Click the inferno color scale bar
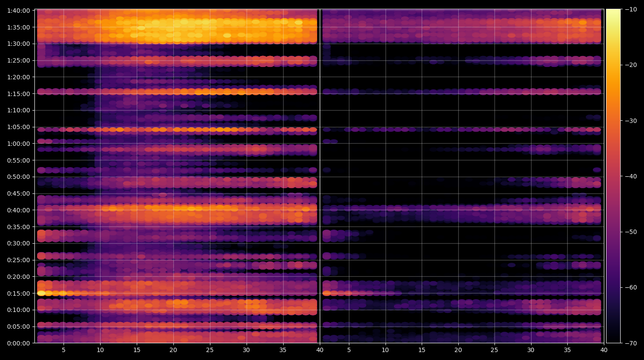This screenshot has height=360, width=644. pyautogui.click(x=613, y=176)
